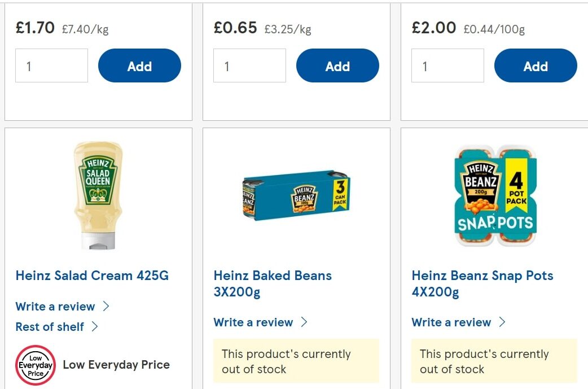Click the Low Everyday Price badge icon
This screenshot has height=389, width=588.
pyautogui.click(x=36, y=365)
